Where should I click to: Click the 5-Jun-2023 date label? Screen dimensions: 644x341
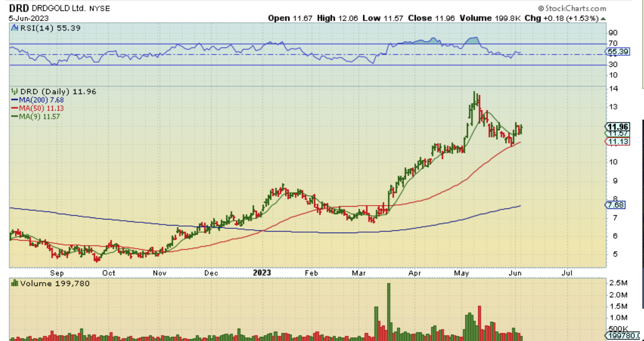pyautogui.click(x=29, y=18)
